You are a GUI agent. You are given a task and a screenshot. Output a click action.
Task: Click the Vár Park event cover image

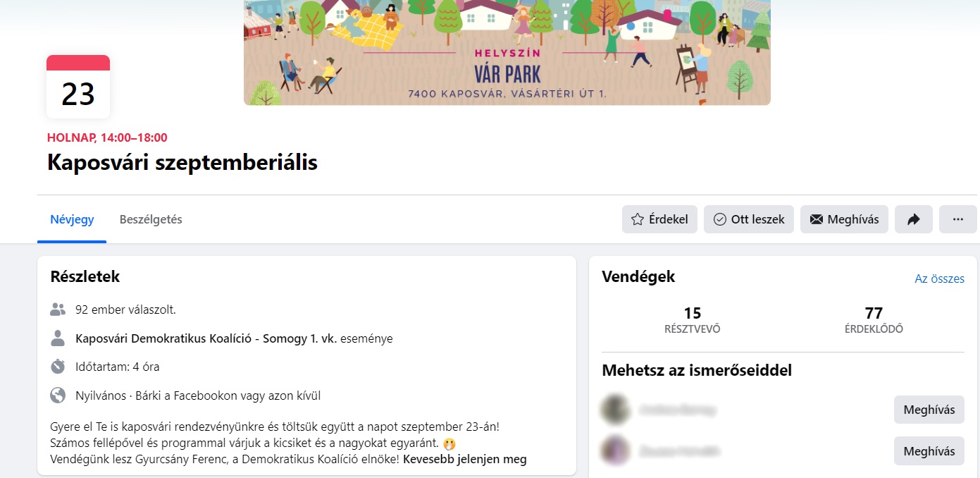507,52
